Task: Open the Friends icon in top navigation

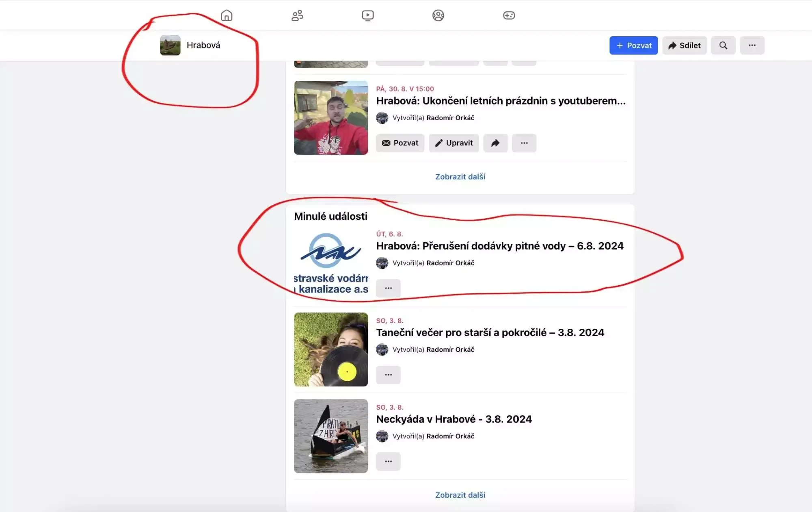Action: pos(297,15)
